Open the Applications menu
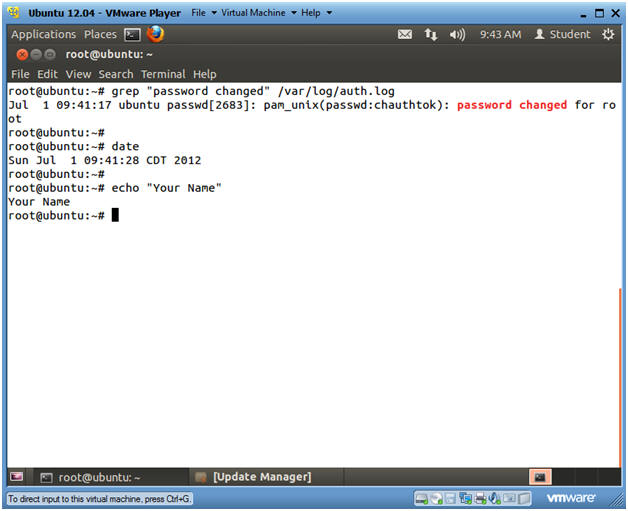This screenshot has width=628, height=511. [43, 35]
